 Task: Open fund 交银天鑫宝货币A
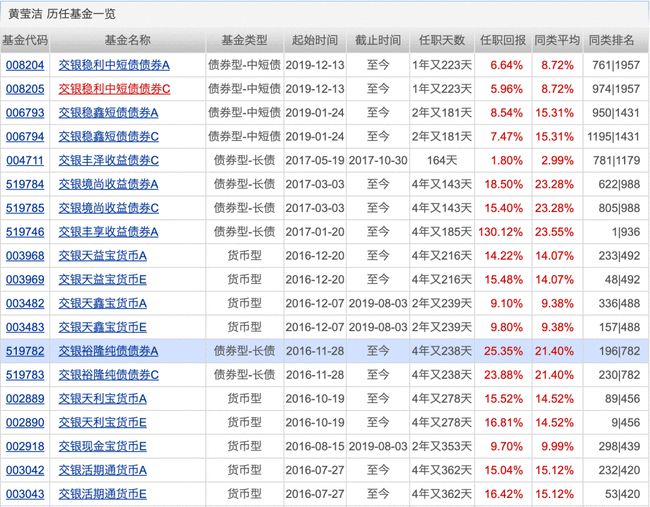102,303
